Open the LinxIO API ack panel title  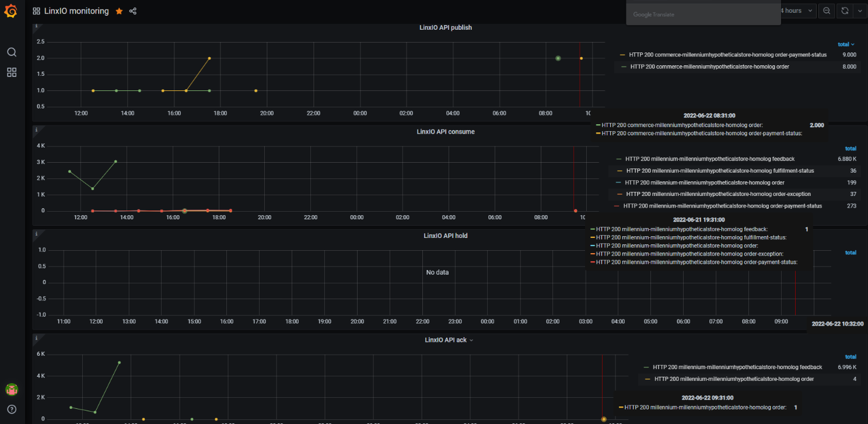coord(446,339)
